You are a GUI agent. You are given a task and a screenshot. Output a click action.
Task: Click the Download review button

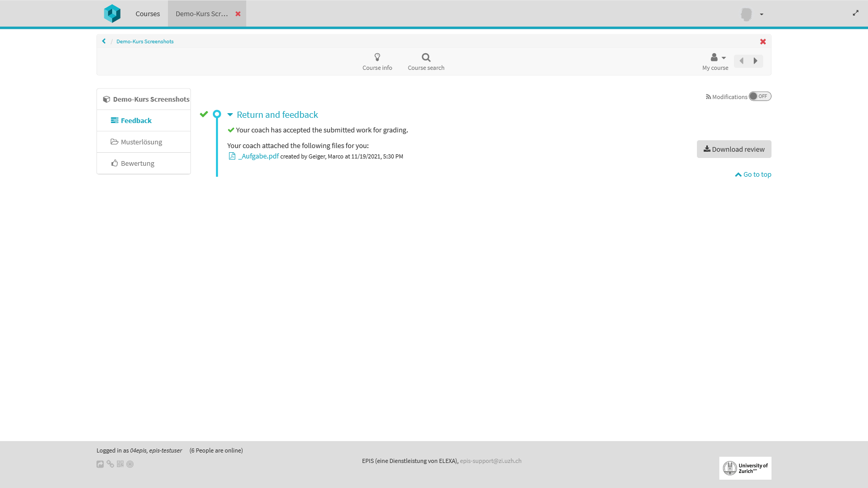coord(734,149)
